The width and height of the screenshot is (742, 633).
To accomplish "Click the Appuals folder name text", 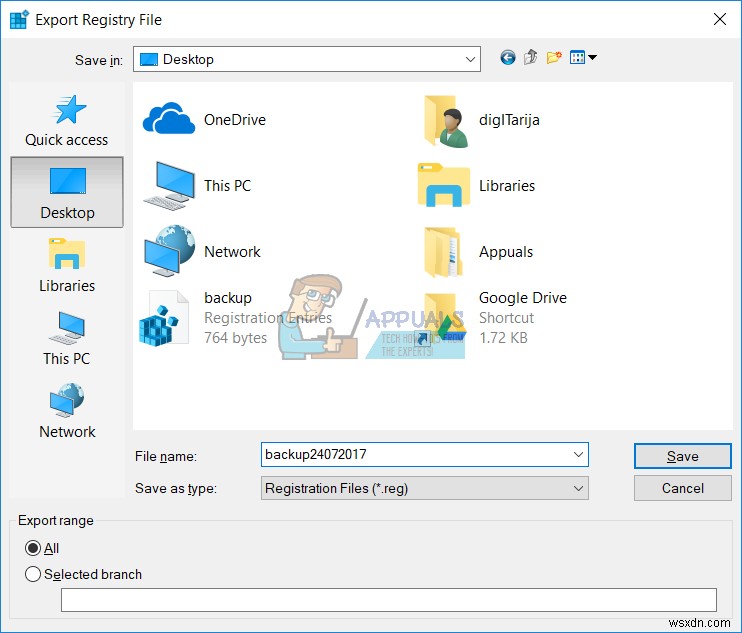I will (506, 252).
